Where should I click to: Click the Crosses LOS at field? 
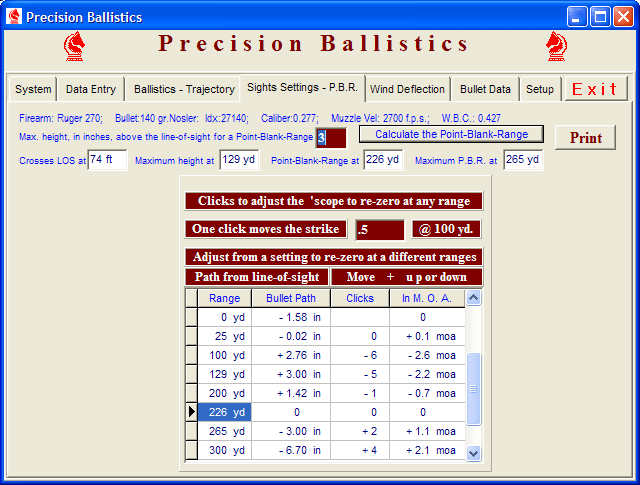106,160
